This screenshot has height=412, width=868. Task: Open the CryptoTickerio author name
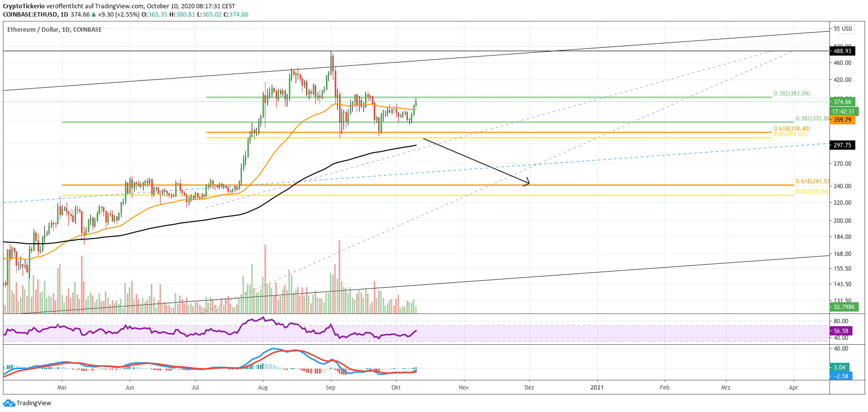(x=23, y=6)
